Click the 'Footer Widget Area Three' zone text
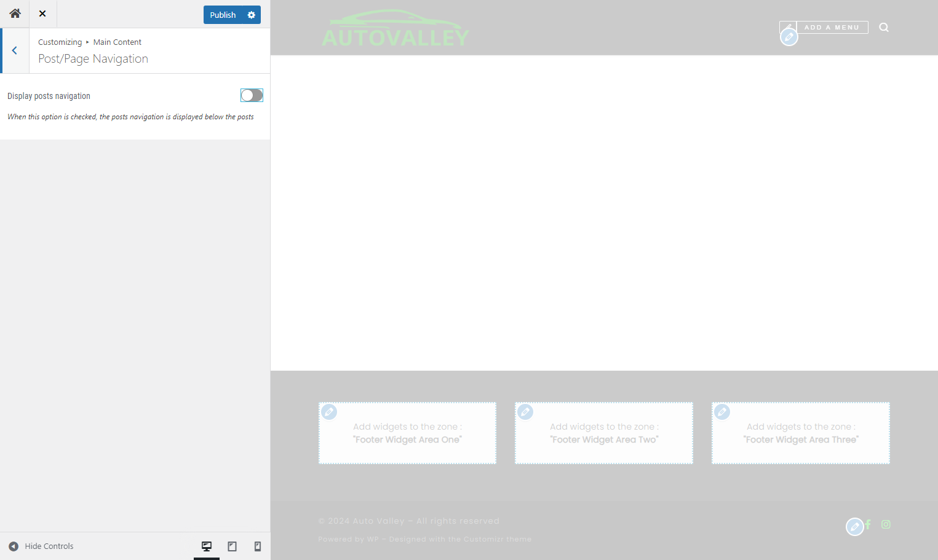 (801, 440)
